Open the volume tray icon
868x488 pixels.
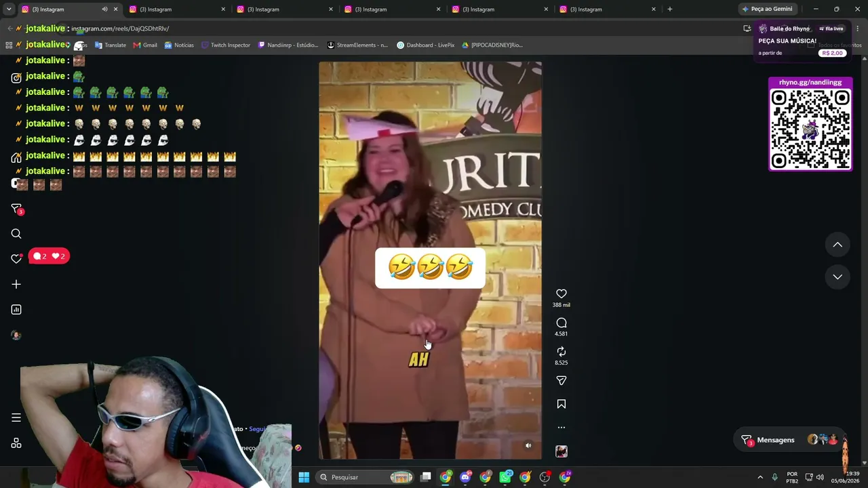click(x=821, y=477)
